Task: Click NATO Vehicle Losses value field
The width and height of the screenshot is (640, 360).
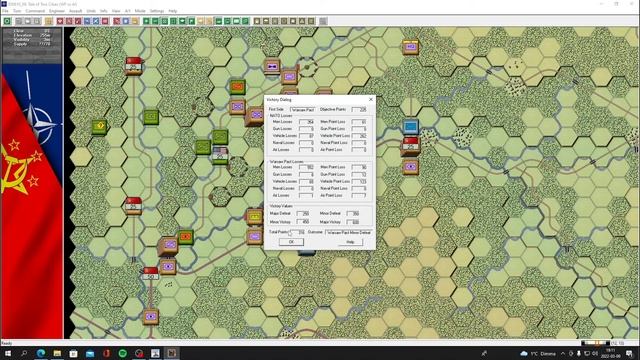Action: (x=306, y=136)
